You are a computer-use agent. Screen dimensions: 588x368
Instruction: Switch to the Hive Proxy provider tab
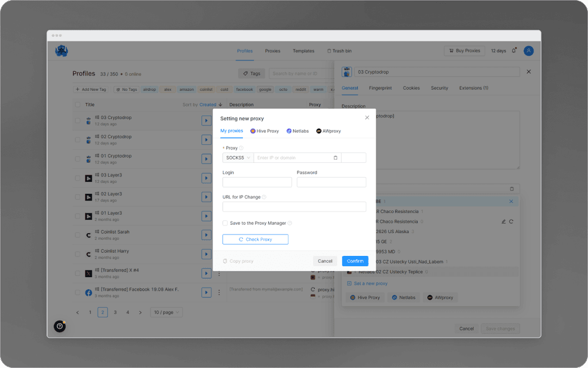(264, 131)
